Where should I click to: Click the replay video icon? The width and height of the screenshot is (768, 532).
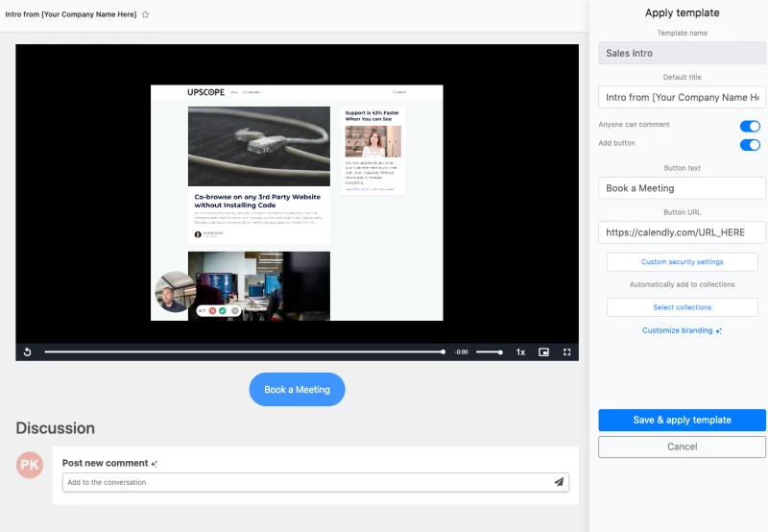27,352
